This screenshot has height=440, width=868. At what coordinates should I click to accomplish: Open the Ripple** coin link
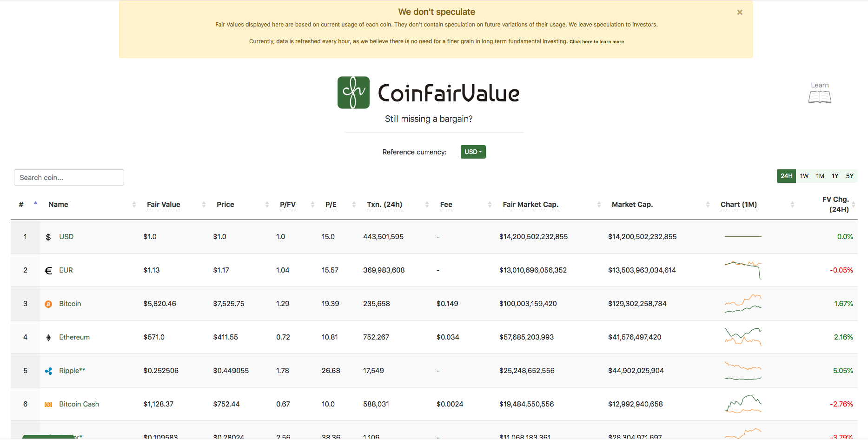[72, 371]
